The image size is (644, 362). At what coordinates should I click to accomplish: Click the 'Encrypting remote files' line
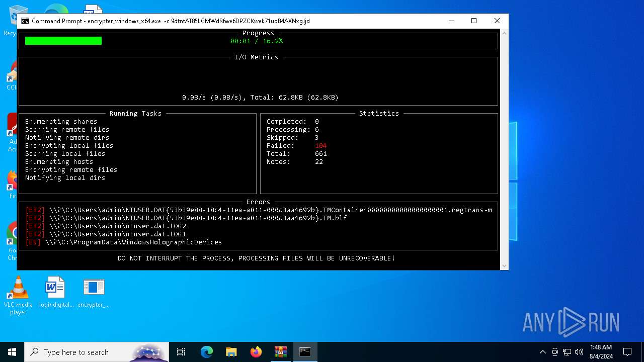(71, 169)
